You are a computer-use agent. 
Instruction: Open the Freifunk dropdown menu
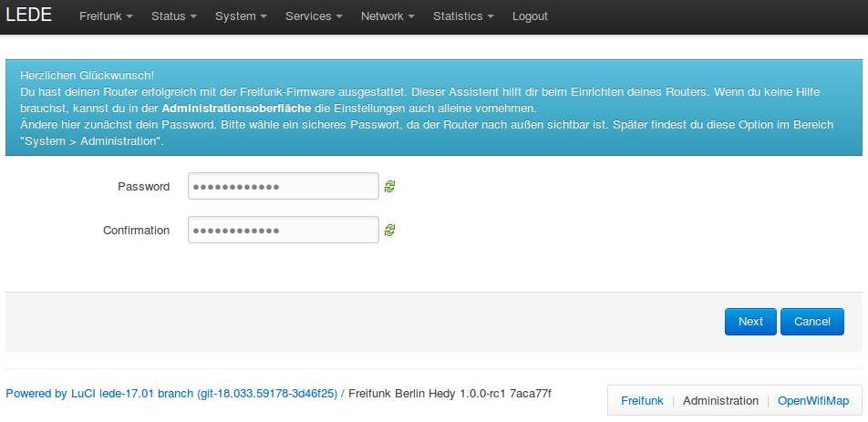click(x=106, y=16)
